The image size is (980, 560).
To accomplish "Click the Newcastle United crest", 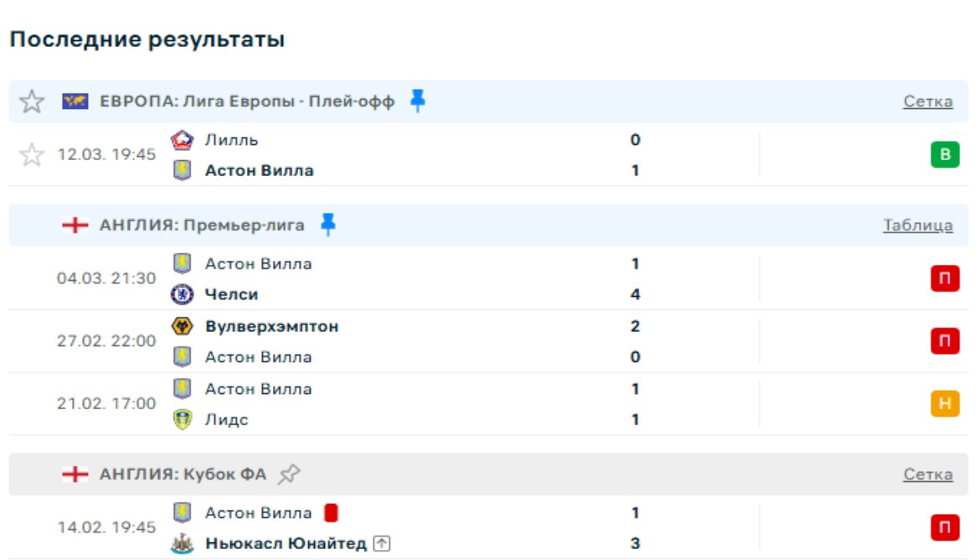I will click(182, 544).
